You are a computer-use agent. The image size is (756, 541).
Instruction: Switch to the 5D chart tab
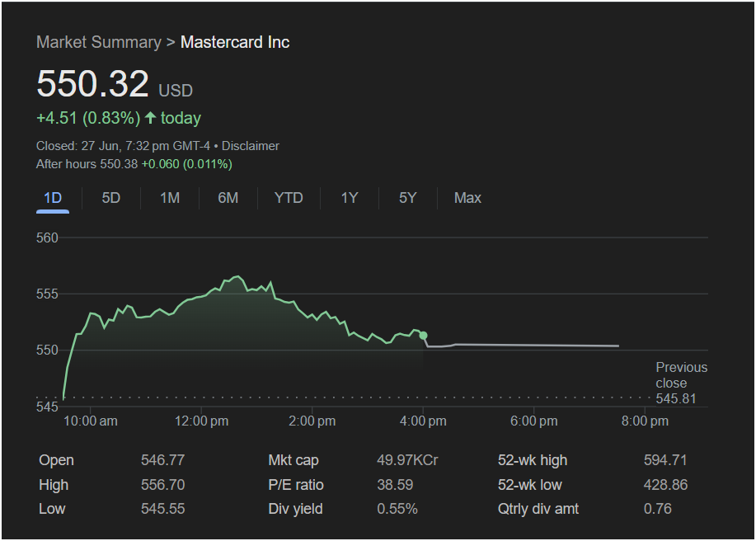point(111,198)
